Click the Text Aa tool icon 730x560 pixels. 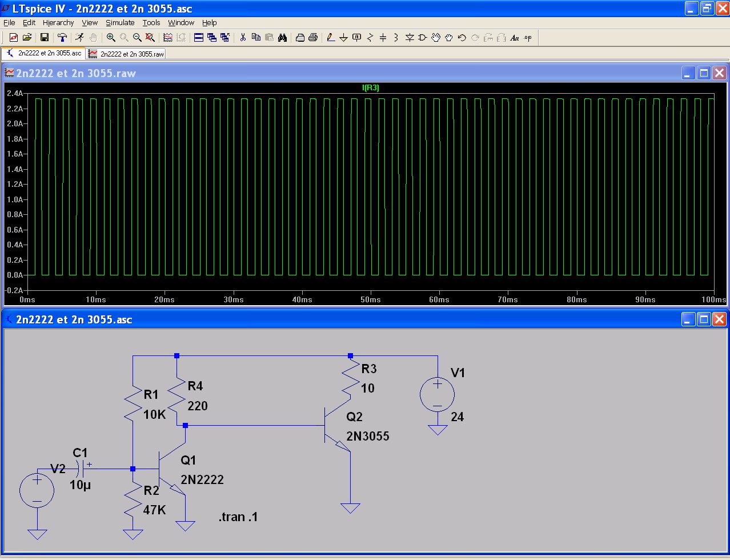[515, 38]
